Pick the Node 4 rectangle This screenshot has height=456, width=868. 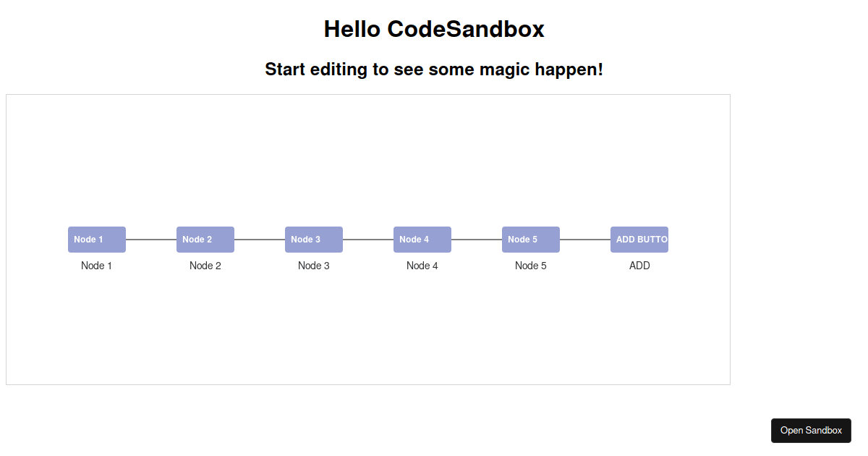[x=422, y=240]
